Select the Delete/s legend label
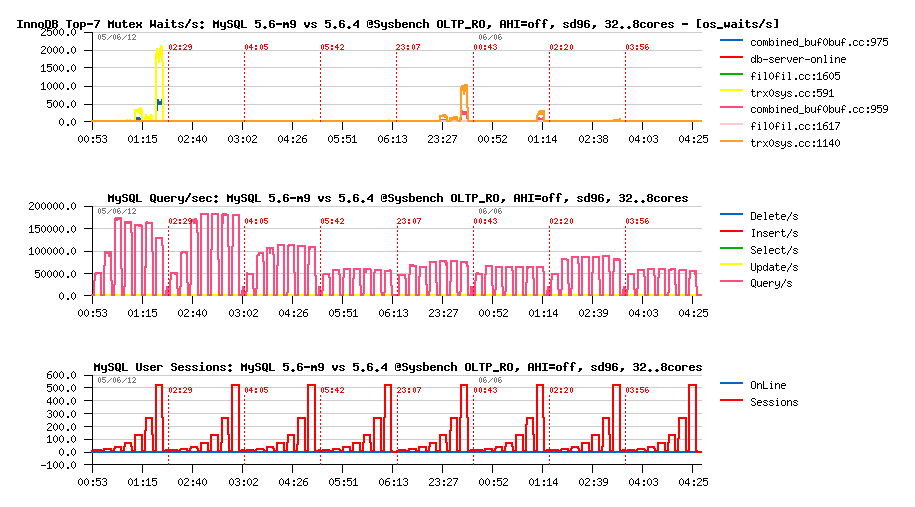The width and height of the screenshot is (915, 507). [x=774, y=216]
